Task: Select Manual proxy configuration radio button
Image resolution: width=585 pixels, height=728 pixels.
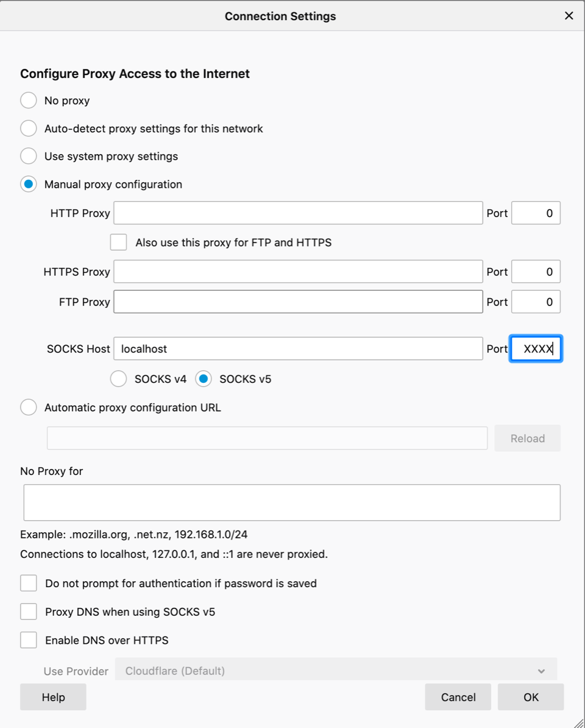Action: pyautogui.click(x=29, y=184)
